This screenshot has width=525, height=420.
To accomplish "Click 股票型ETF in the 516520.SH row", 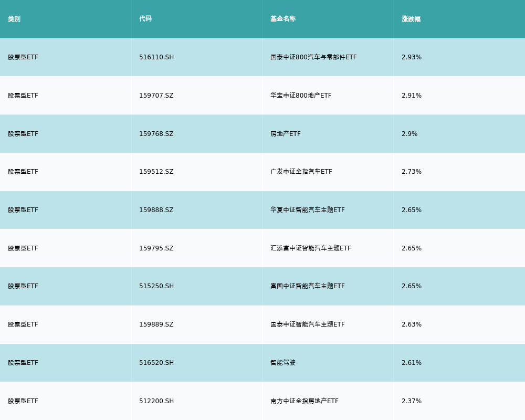I will tap(23, 363).
